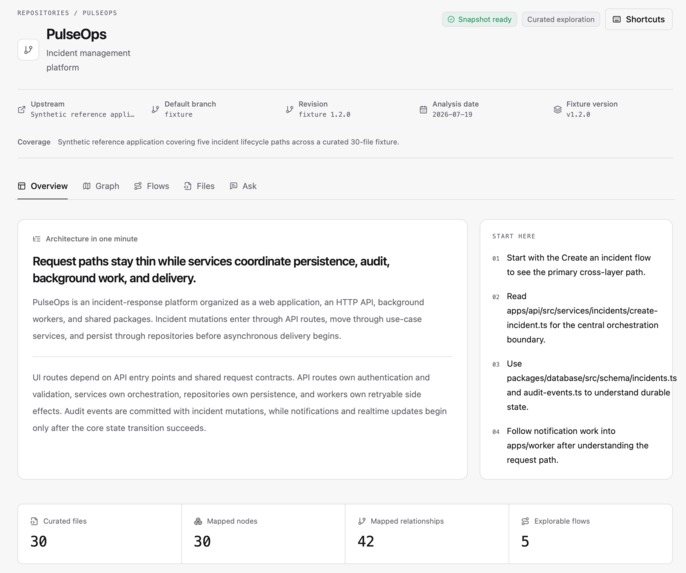Click the Fixture version layers icon
686x573 pixels.
557,109
